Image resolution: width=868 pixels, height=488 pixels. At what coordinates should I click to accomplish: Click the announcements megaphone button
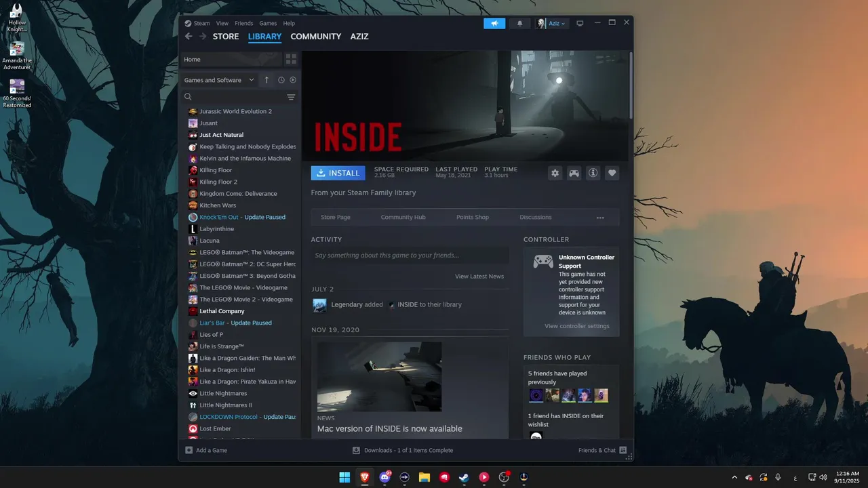494,23
